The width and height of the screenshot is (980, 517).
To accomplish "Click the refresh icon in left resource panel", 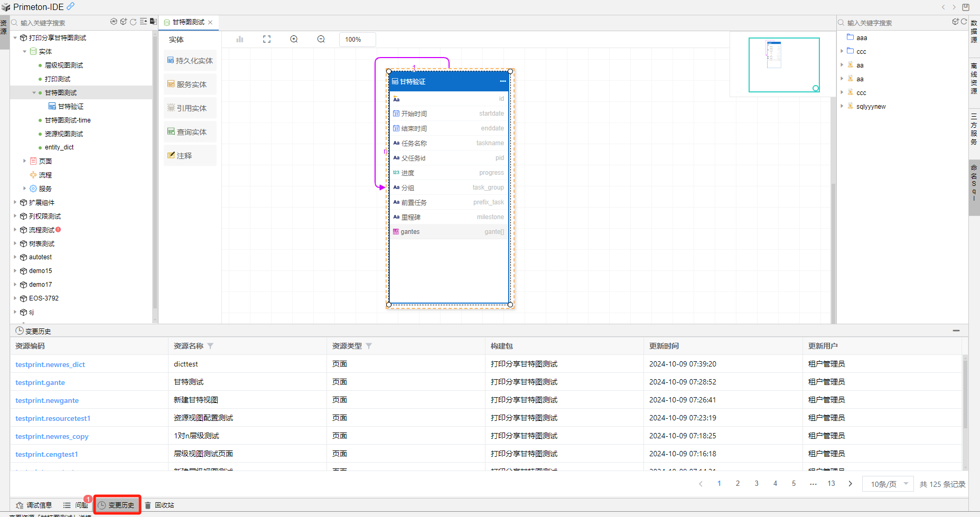I will (133, 22).
